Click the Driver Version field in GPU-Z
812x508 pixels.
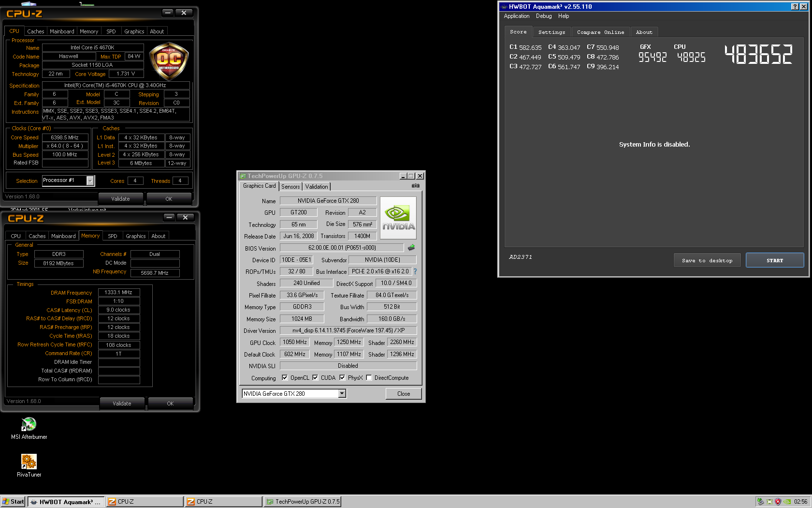pyautogui.click(x=348, y=330)
